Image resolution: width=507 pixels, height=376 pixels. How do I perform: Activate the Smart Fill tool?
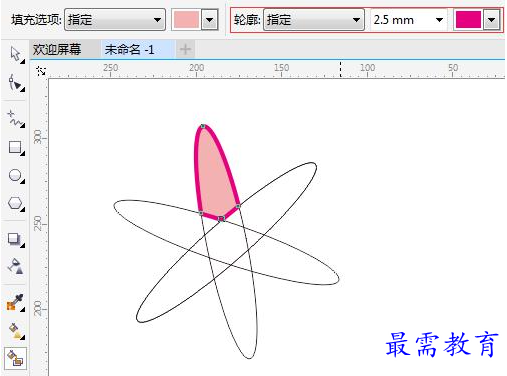click(x=15, y=358)
